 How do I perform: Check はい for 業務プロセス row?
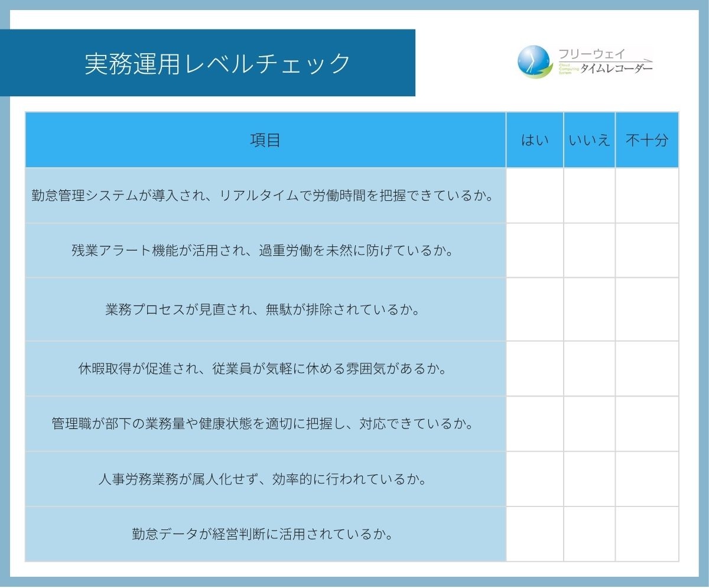[535, 310]
